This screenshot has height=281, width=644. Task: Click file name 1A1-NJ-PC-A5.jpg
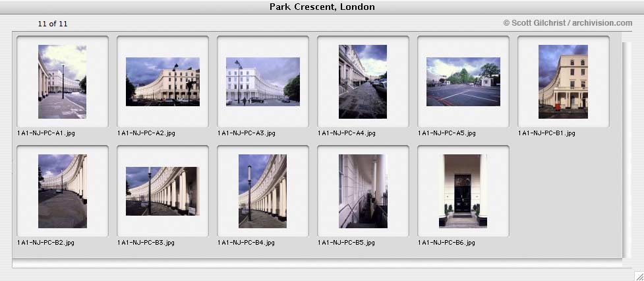click(447, 133)
